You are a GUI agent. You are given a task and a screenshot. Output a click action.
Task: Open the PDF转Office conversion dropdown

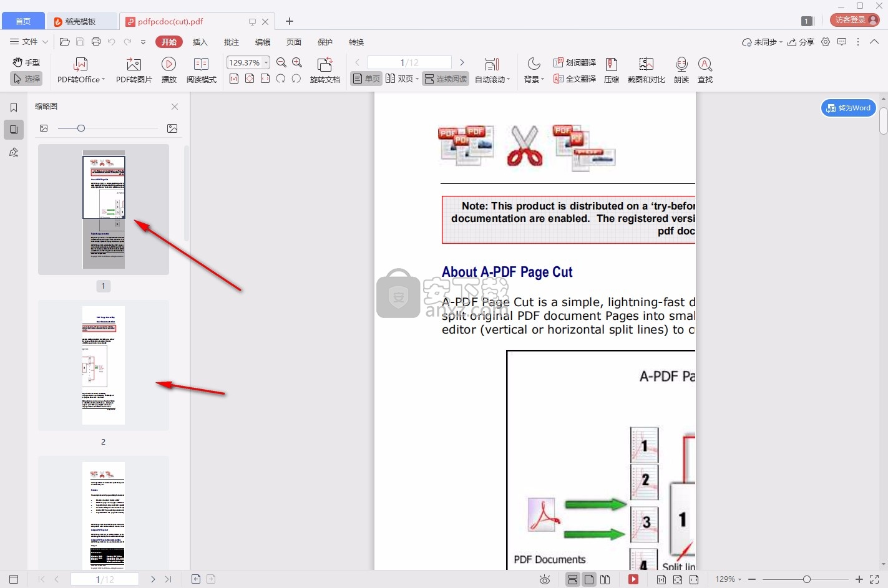pos(81,70)
